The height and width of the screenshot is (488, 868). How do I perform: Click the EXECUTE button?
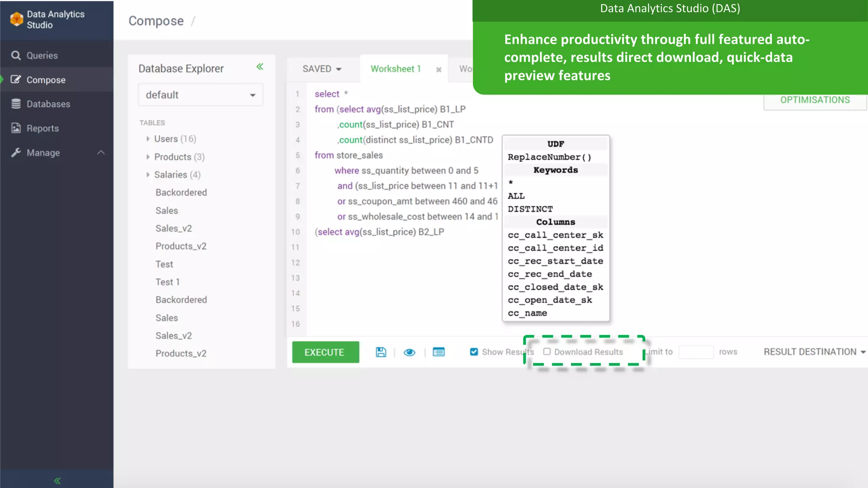click(x=325, y=352)
